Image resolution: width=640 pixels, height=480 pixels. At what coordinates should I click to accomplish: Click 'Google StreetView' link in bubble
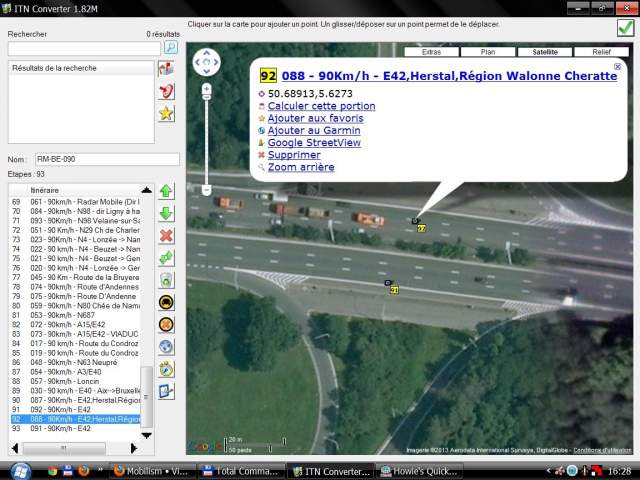click(x=314, y=143)
